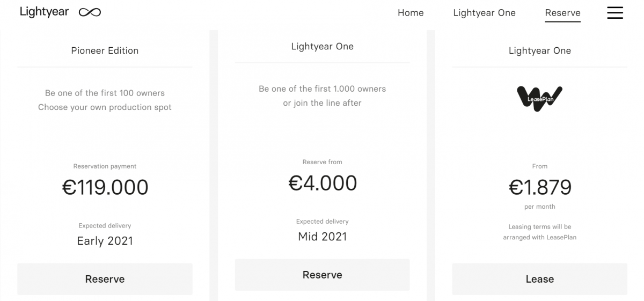
Task: Reserve the Pioneer Edition
Action: 105,279
